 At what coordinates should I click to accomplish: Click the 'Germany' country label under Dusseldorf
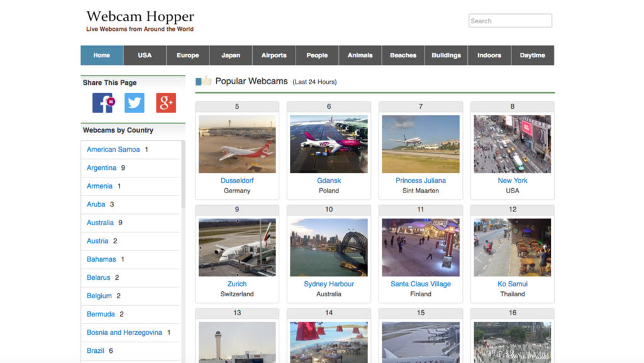[x=237, y=191]
